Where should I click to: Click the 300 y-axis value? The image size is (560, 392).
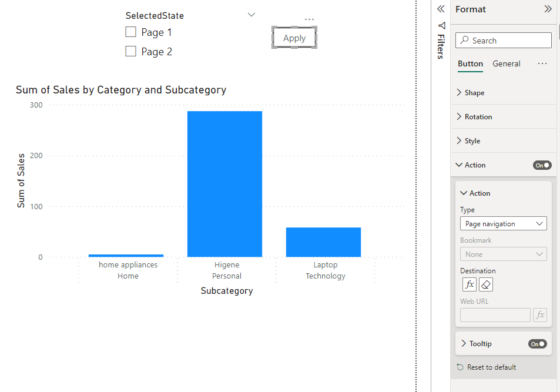point(36,105)
